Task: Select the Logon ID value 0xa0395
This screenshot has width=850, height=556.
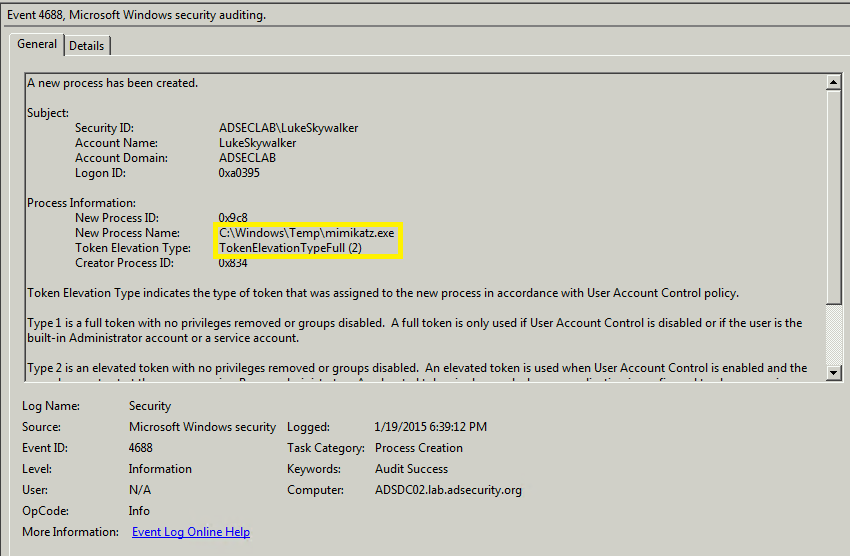Action: click(x=239, y=173)
